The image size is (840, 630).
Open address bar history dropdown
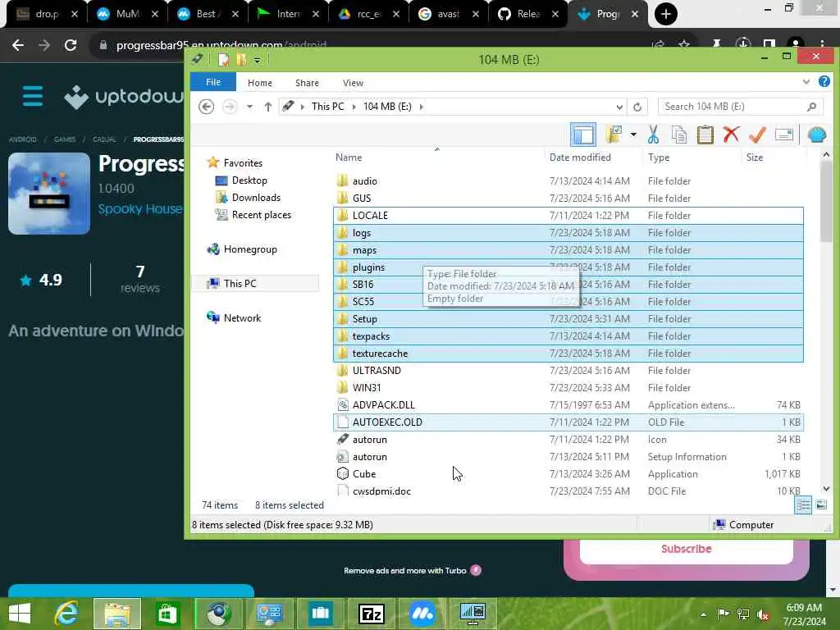(x=619, y=107)
